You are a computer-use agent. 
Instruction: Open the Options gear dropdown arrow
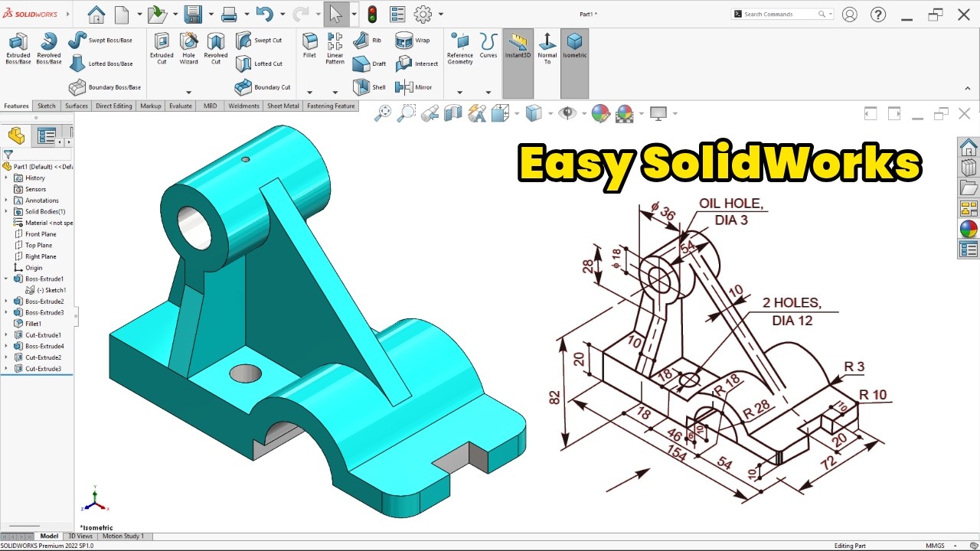click(x=441, y=15)
